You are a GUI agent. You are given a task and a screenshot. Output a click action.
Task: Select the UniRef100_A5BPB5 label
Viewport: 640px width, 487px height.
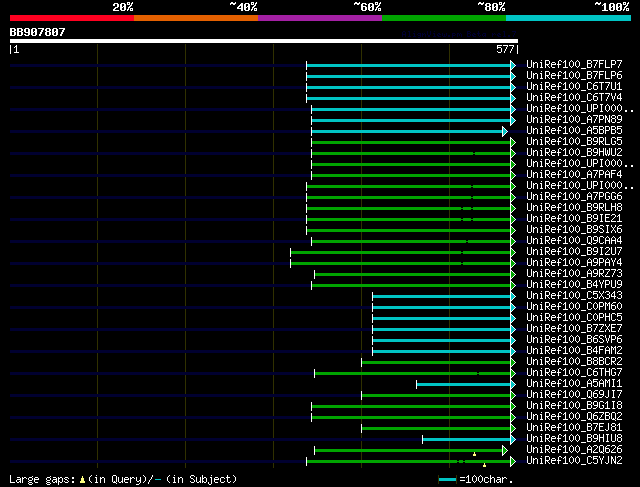pos(574,131)
